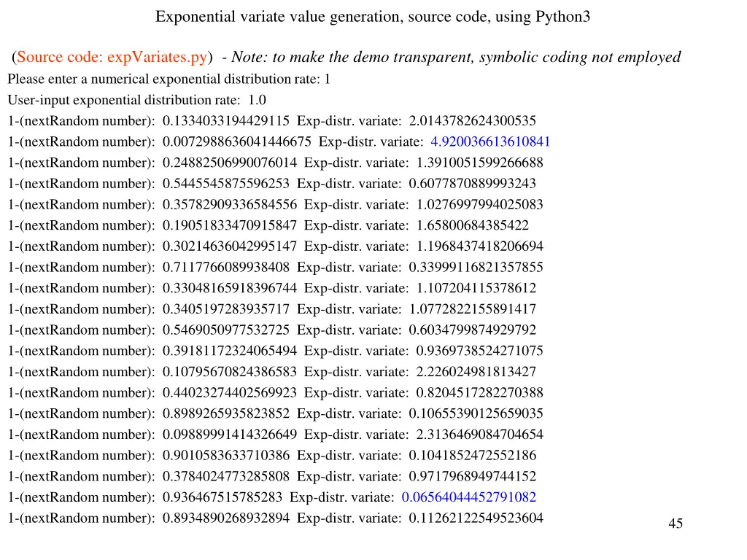Viewport: 747px width, 560px height.
Task: Click the "User-input exponential distribution rate: 1.0" line
Action: coord(136,100)
